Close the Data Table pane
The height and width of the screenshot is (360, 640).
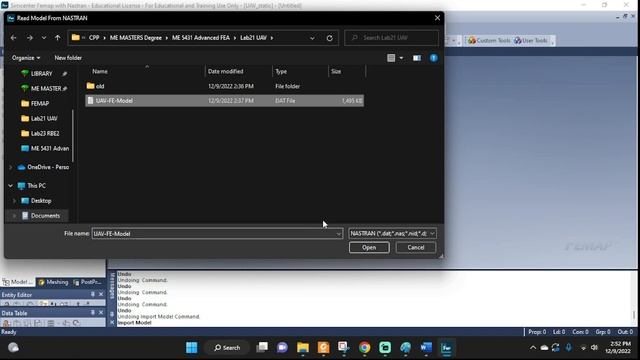pos(101,313)
